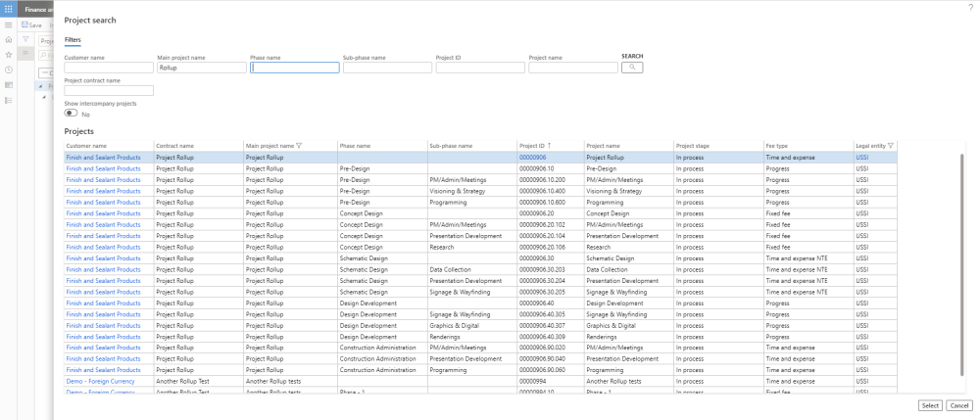The width and height of the screenshot is (980, 420).
Task: Open project ID 00000906 link
Action: (x=532, y=158)
